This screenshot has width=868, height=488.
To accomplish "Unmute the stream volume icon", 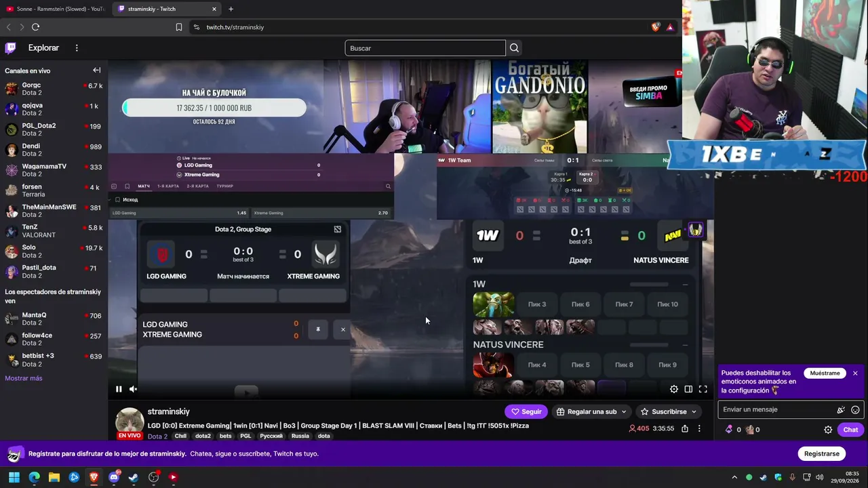I will coord(133,389).
